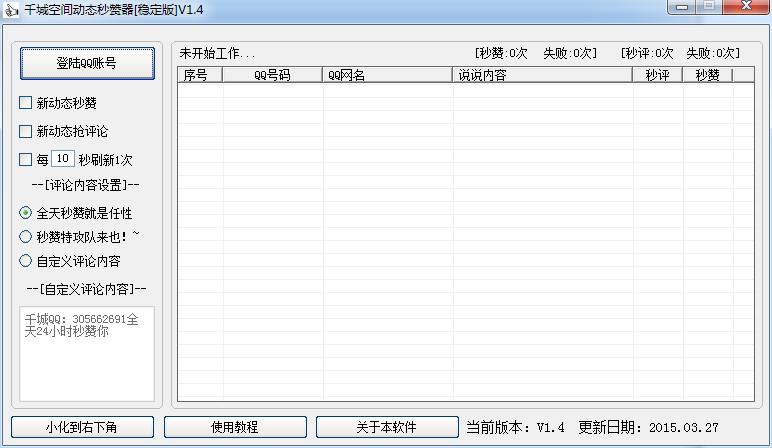
Task: Open the 关于本软件 about button
Action: (386, 427)
